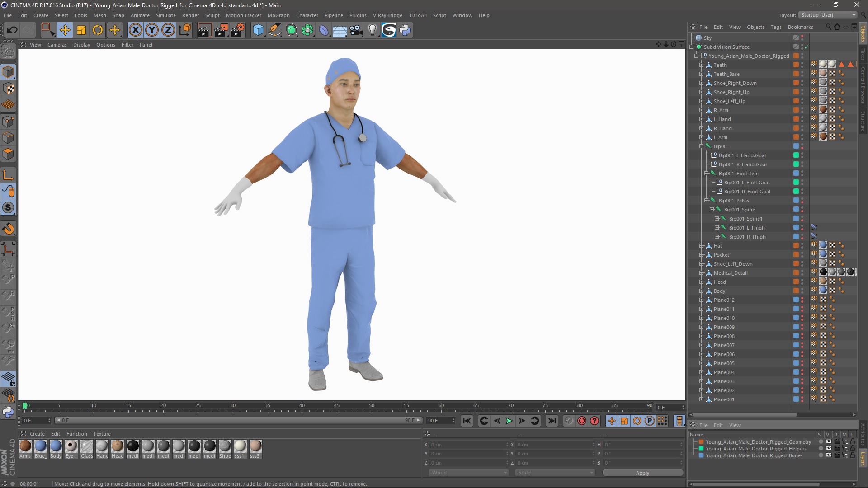The height and width of the screenshot is (488, 868).
Task: Enable the Snap tool icon
Action: [9, 228]
